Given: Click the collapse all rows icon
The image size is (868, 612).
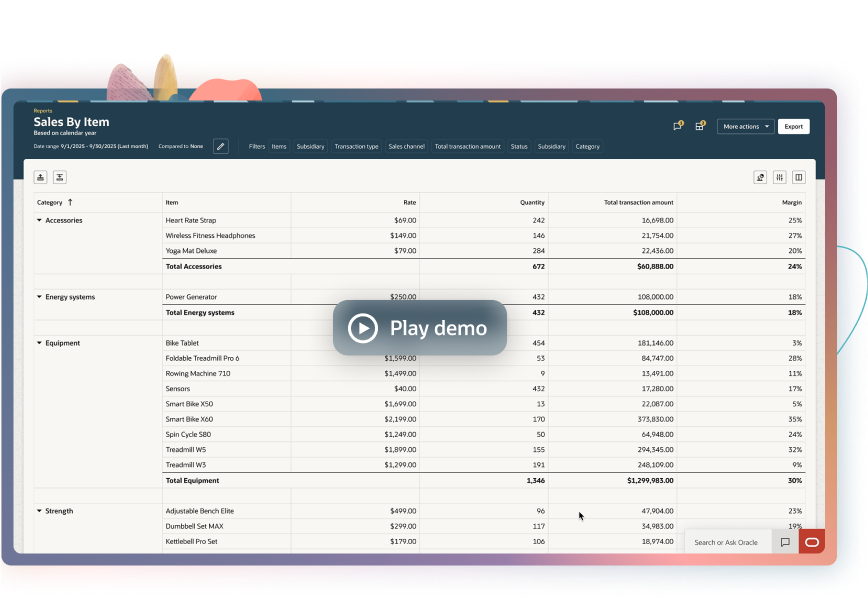Looking at the screenshot, I should 60,177.
